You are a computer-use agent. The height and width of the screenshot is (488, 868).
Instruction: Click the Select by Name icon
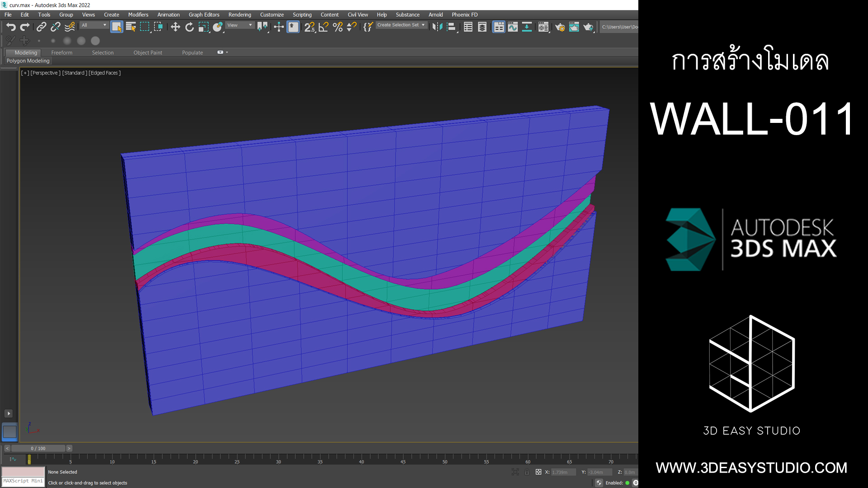tap(131, 27)
